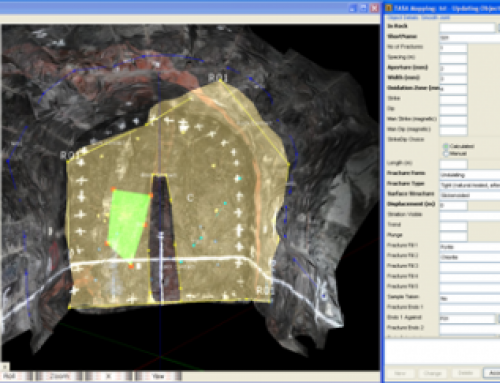Switch to the Object details tab
This screenshot has width=500, height=383.
pyautogui.click(x=403, y=17)
